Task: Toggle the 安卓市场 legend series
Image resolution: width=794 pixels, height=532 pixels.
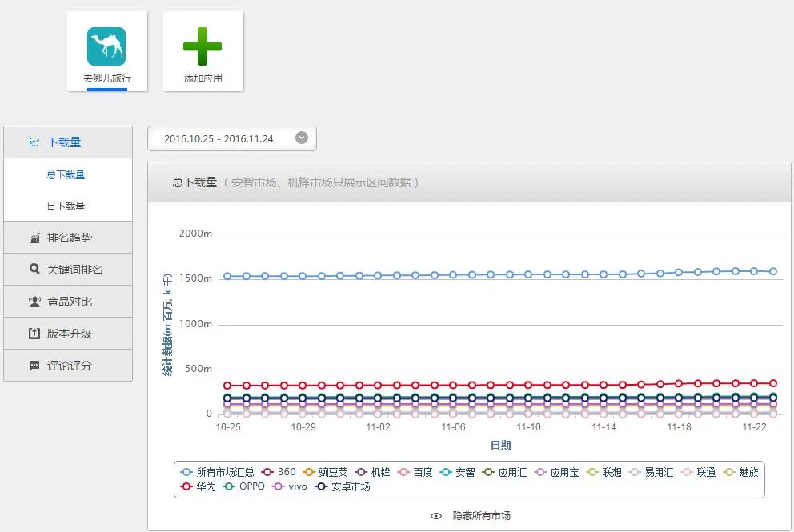Action: pos(343,486)
